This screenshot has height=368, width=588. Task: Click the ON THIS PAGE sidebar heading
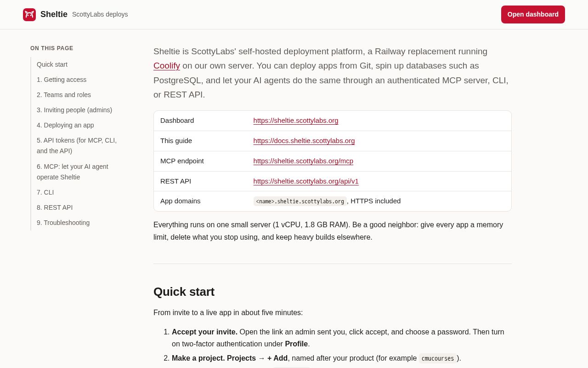point(52,48)
